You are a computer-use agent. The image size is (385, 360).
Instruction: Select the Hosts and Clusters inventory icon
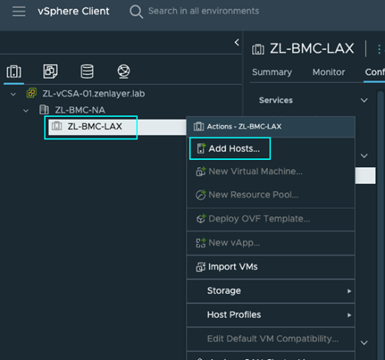click(14, 72)
